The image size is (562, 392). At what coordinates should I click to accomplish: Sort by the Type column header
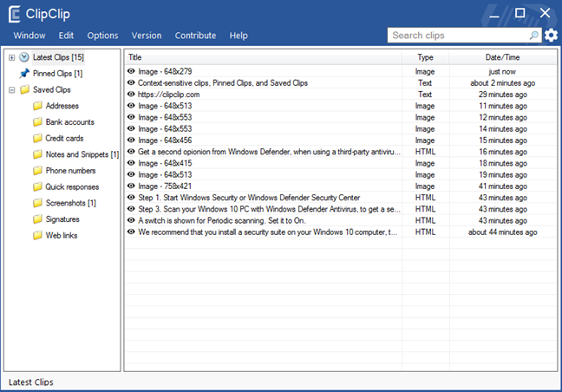[x=426, y=57]
